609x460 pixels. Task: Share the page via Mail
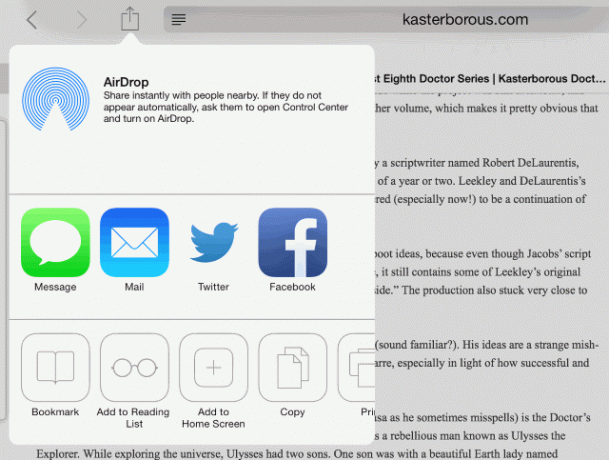134,242
